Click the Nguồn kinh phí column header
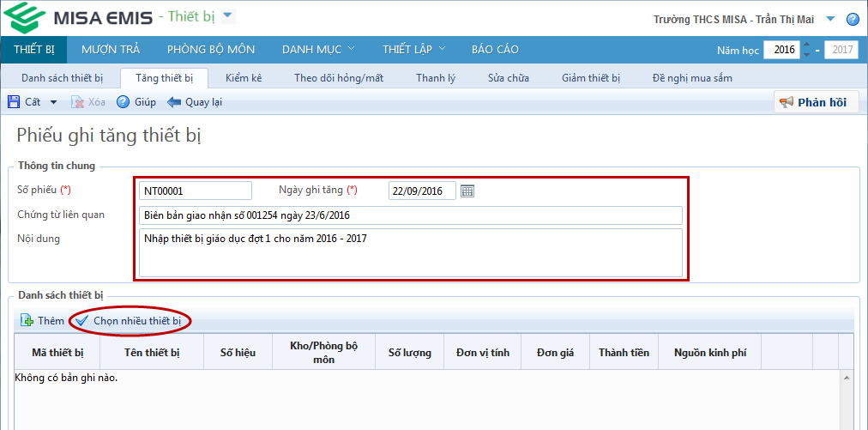868x430 pixels. (x=710, y=352)
